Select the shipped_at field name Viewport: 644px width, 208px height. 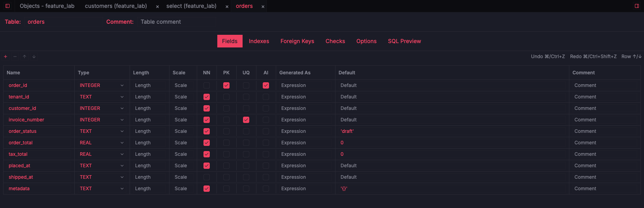39,177
